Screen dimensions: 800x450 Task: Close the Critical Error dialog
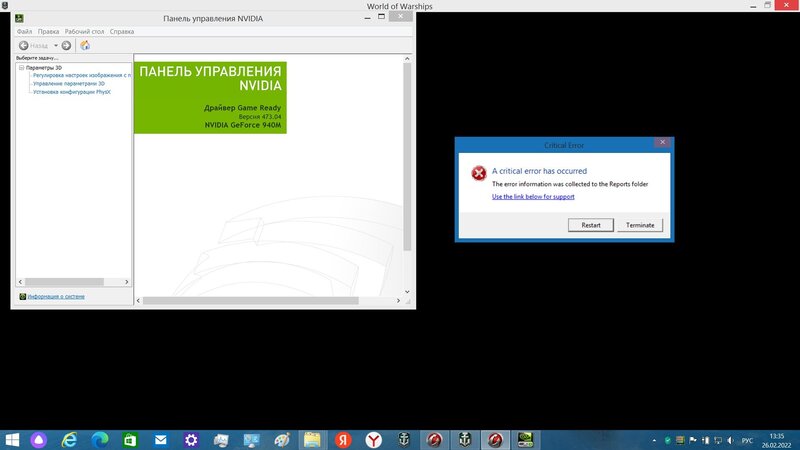click(662, 142)
